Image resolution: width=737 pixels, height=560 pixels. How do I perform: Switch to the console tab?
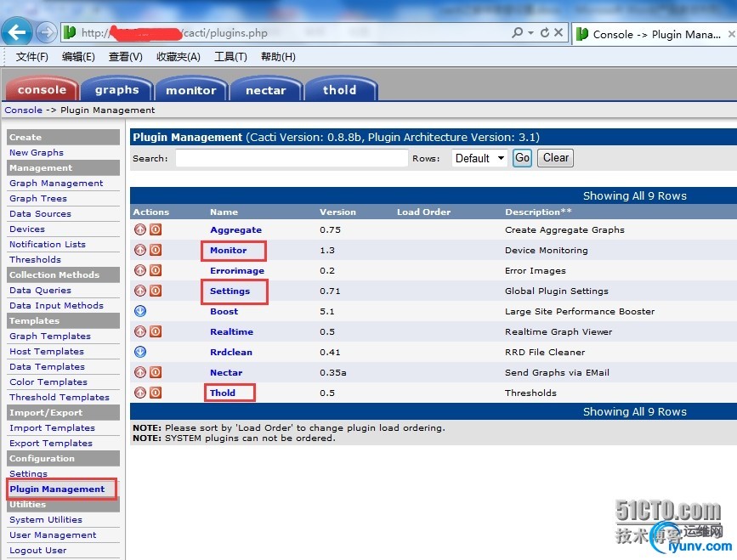(x=42, y=89)
